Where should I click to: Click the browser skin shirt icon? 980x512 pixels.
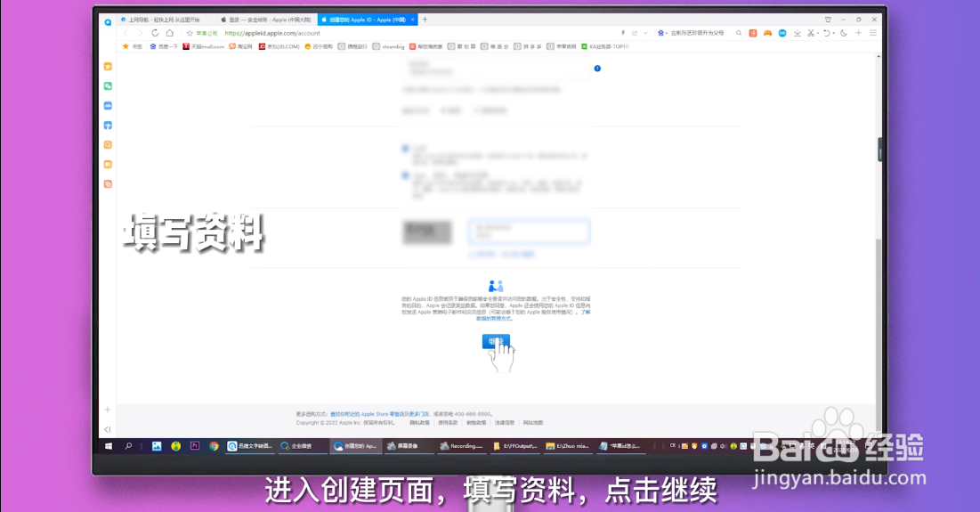tap(828, 20)
